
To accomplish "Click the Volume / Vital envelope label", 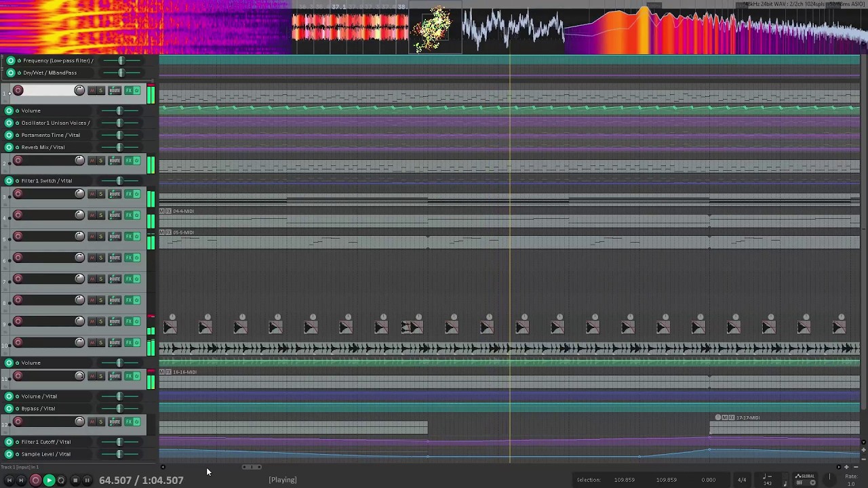I will point(39,396).
